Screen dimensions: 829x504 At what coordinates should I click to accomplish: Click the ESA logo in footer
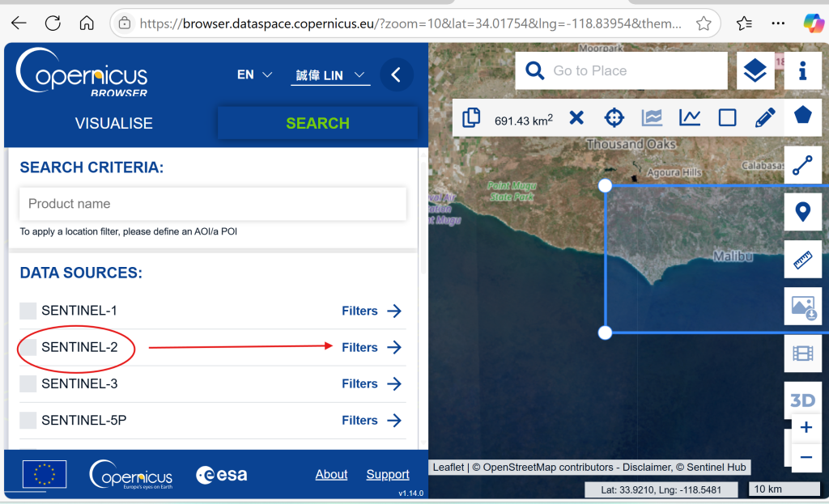click(x=222, y=474)
